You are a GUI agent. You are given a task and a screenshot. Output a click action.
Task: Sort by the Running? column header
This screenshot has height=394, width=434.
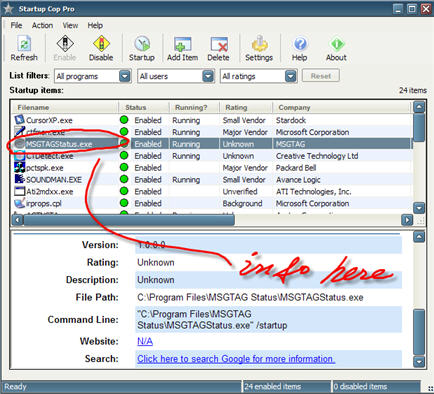[x=194, y=107]
